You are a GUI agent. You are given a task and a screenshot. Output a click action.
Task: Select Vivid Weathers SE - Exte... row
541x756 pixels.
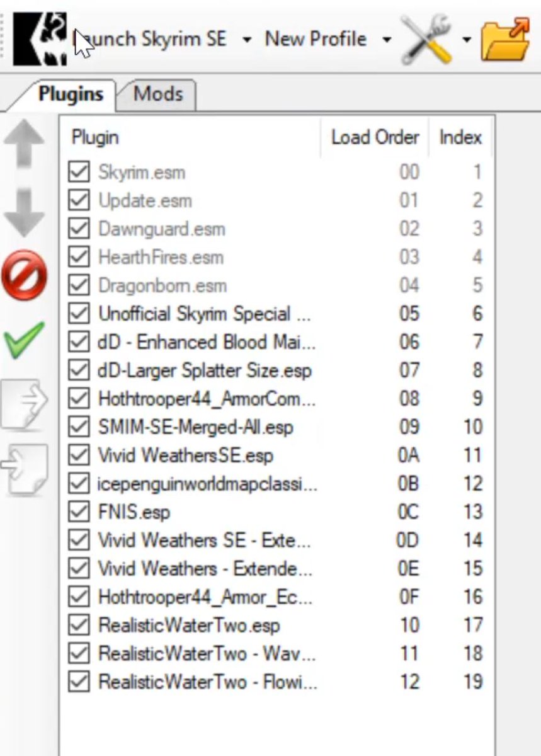click(276, 541)
